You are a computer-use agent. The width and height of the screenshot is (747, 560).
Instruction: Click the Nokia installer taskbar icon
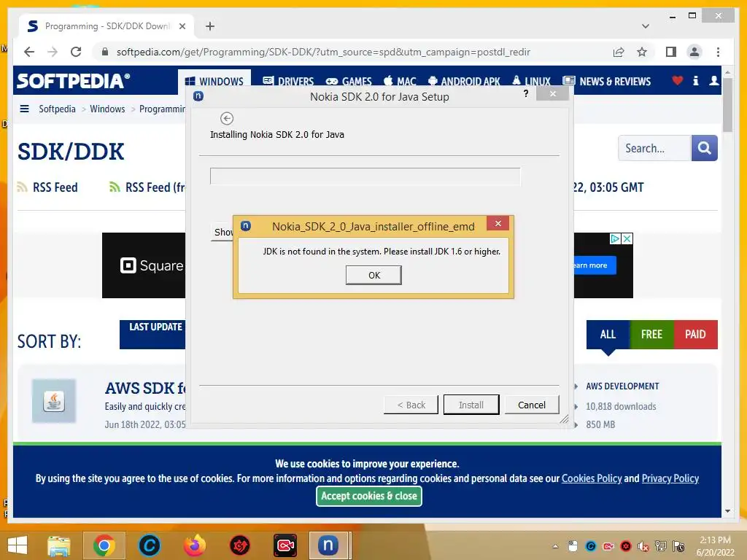[328, 545]
